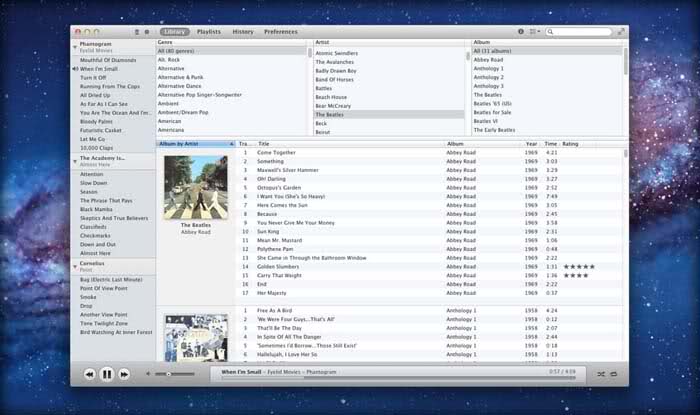Collapse the Phantogram album in queue
Image resolution: width=700 pixels, height=415 pixels.
click(75, 47)
